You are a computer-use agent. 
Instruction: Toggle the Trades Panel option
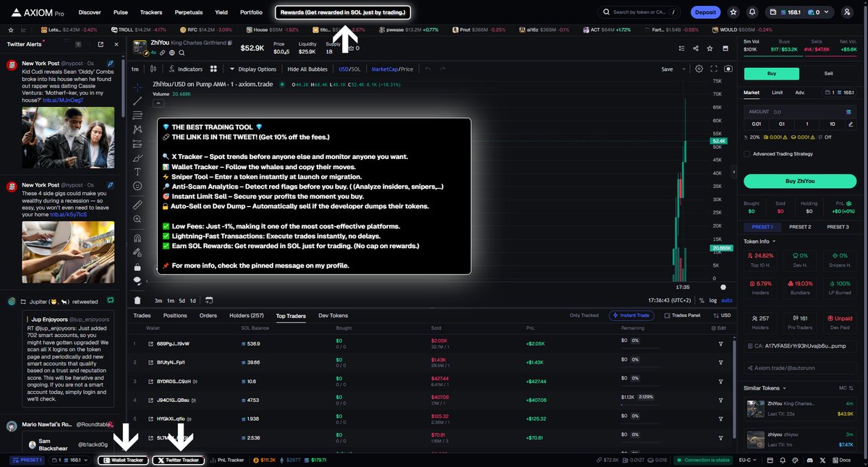[x=681, y=315]
